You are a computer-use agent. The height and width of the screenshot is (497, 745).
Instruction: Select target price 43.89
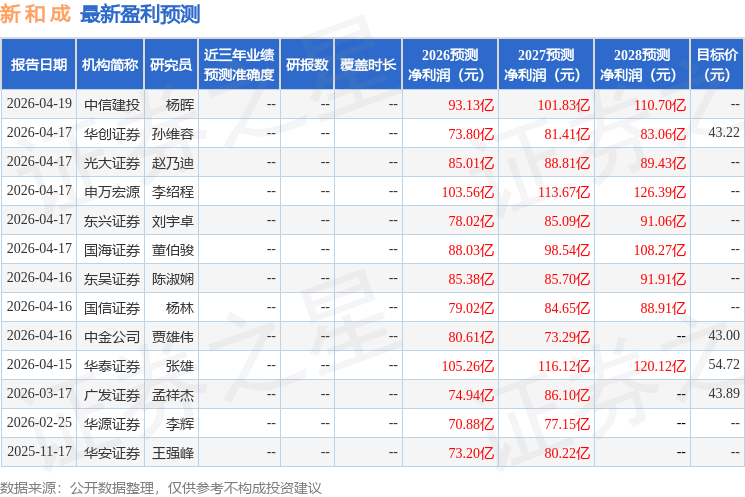[724, 393]
